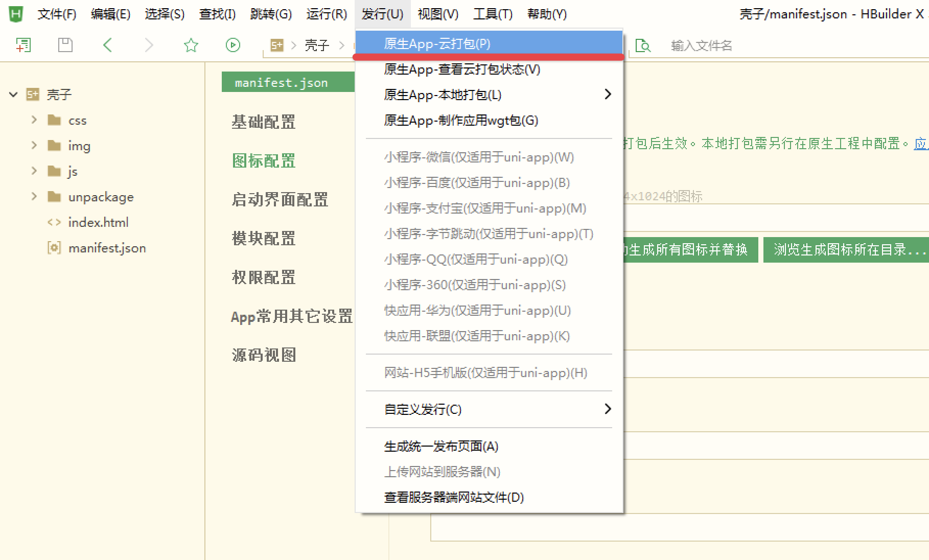
Task: Click the save file toolbar icon
Action: pyautogui.click(x=65, y=45)
